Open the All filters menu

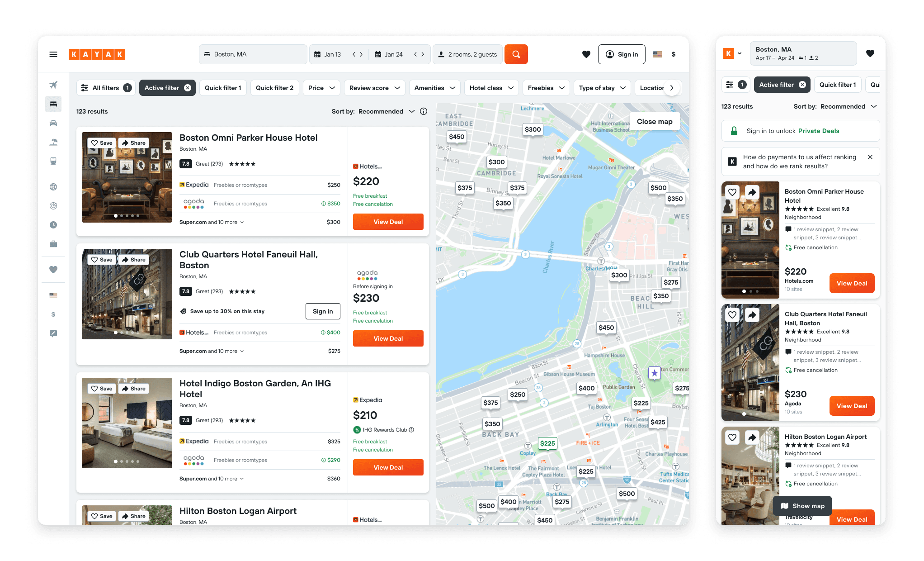(106, 88)
